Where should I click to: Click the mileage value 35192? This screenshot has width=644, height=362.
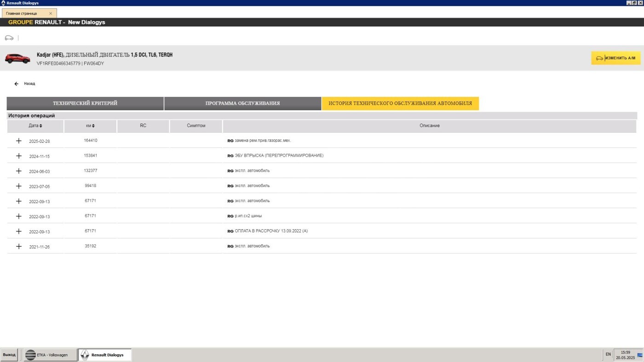click(x=90, y=246)
